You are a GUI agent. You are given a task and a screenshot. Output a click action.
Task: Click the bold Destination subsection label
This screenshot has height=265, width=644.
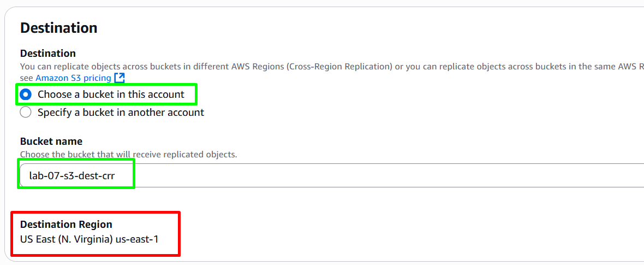pyautogui.click(x=48, y=54)
